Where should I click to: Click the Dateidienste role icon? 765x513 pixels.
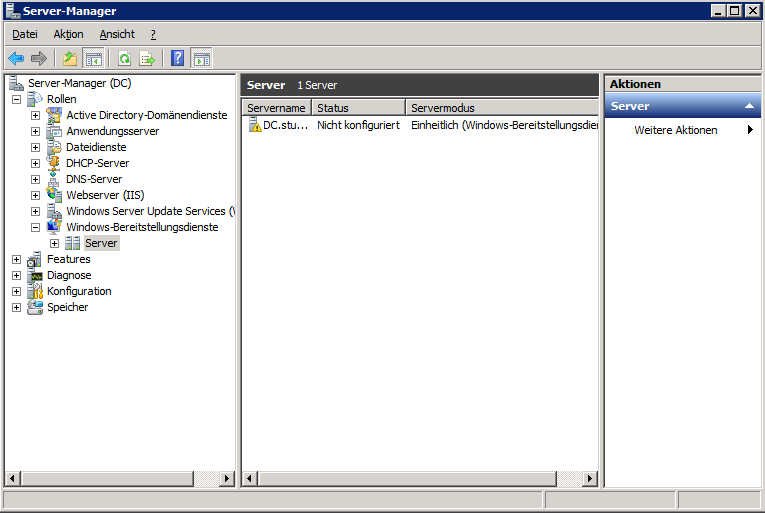click(54, 147)
